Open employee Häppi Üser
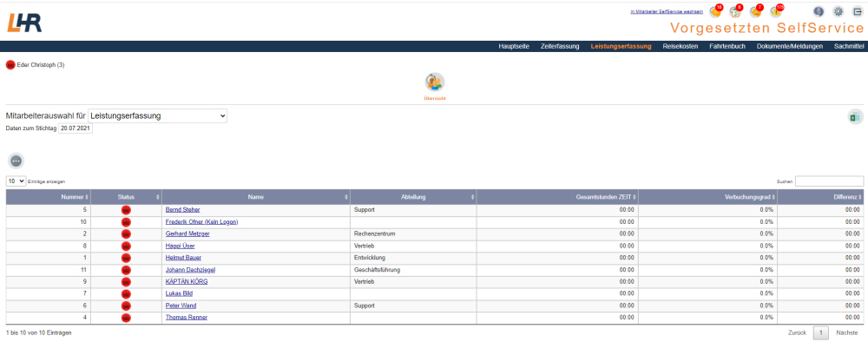Image resolution: width=868 pixels, height=342 pixels. coord(180,246)
